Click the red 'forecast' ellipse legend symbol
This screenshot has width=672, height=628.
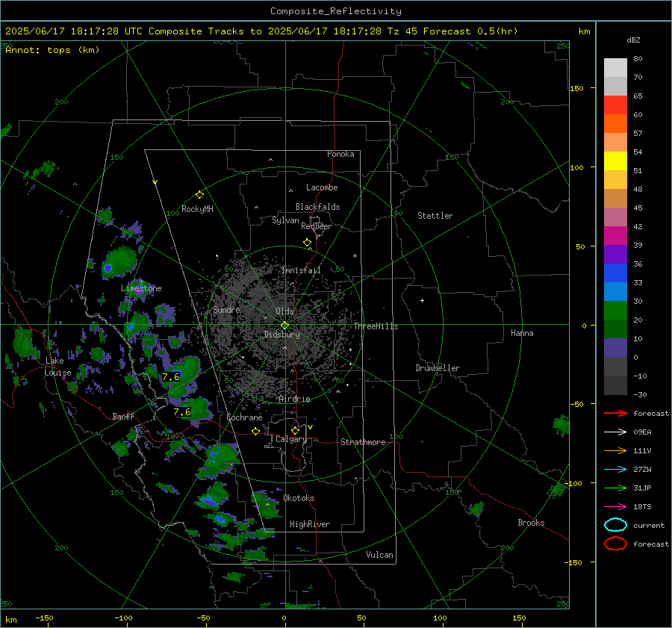coord(615,544)
